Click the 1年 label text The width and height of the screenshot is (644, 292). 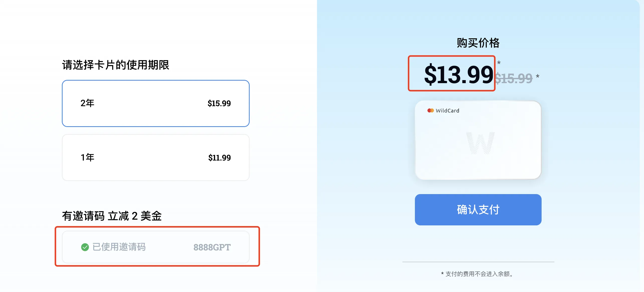[87, 157]
